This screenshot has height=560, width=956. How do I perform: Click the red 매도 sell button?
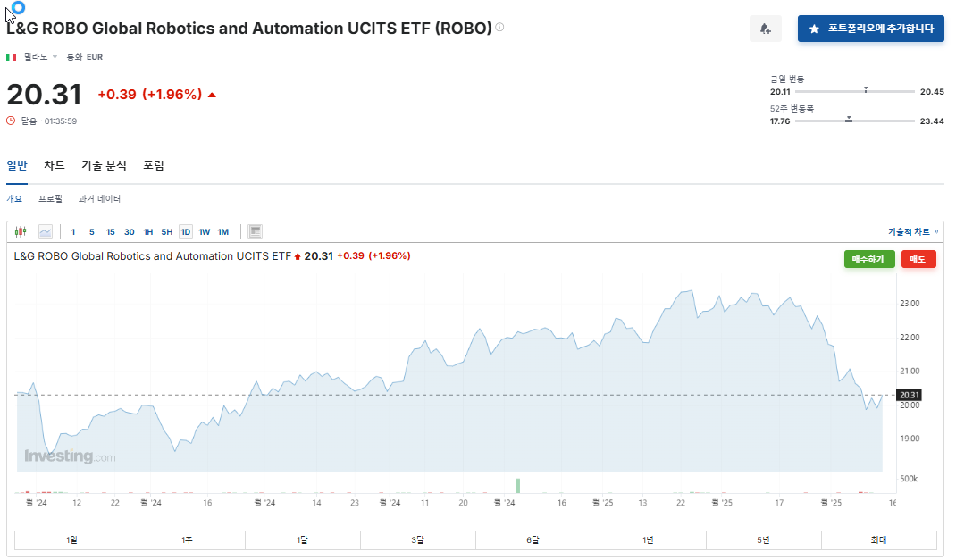point(918,259)
